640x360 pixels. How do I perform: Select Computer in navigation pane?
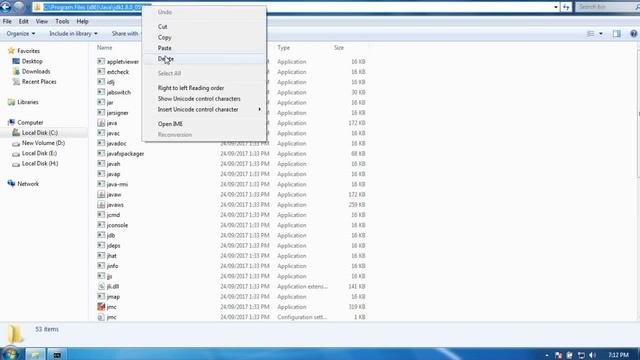[30, 122]
